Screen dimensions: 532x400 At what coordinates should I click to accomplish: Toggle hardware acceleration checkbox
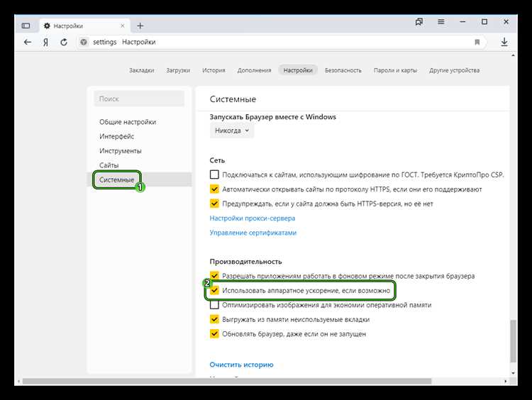[x=214, y=290]
